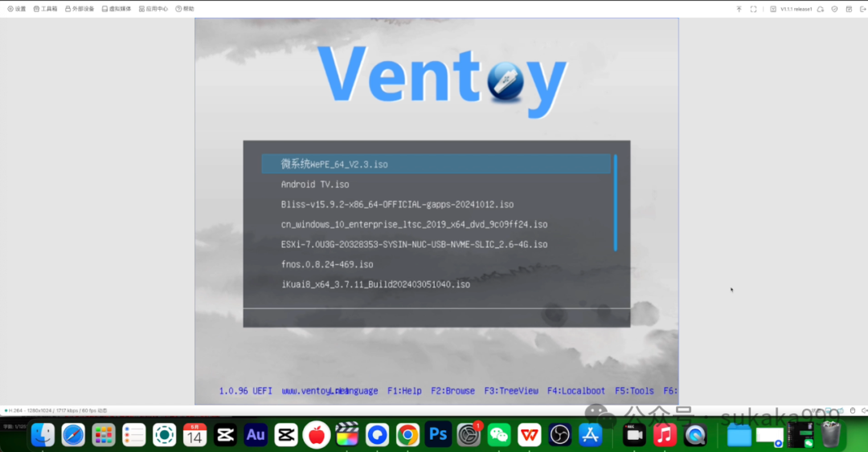Click the blue boot list scrollbar
868x452 pixels.
point(616,202)
